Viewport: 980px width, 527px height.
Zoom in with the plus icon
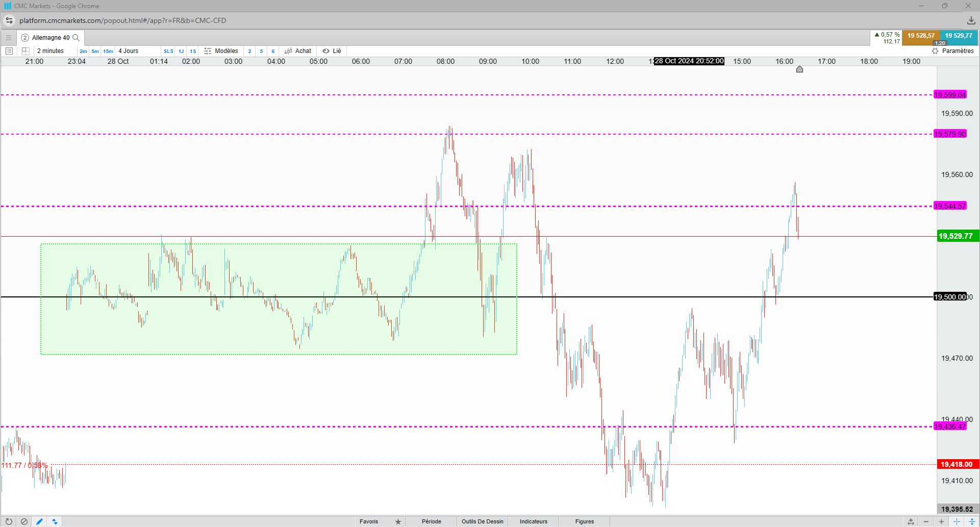(941, 521)
